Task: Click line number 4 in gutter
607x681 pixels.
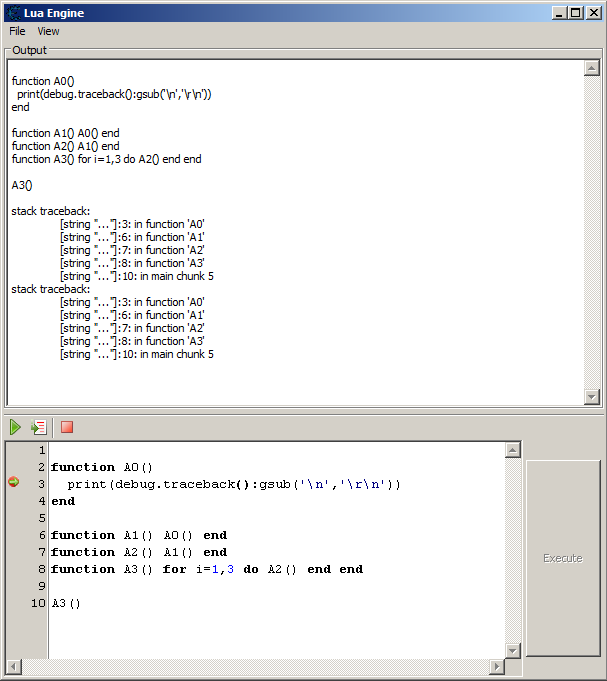Action: click(42, 501)
